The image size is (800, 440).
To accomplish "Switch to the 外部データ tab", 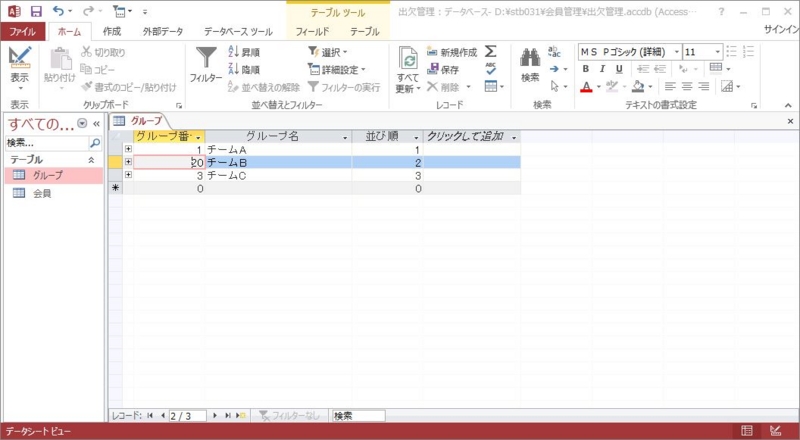I will coord(163,32).
